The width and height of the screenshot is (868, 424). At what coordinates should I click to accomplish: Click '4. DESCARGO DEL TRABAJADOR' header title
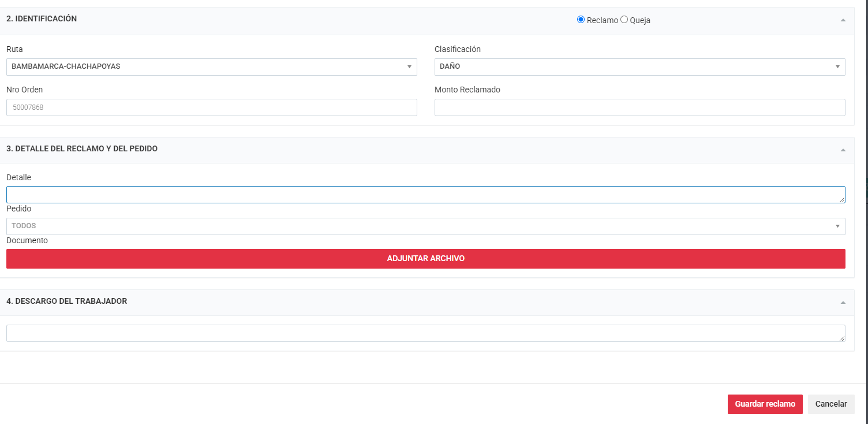point(67,302)
